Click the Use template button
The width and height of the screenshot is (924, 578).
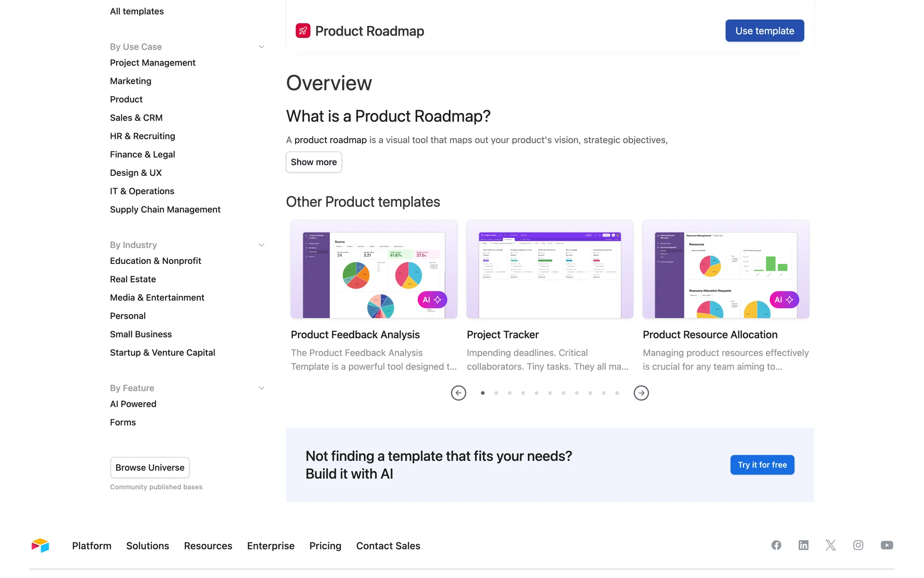pos(764,31)
